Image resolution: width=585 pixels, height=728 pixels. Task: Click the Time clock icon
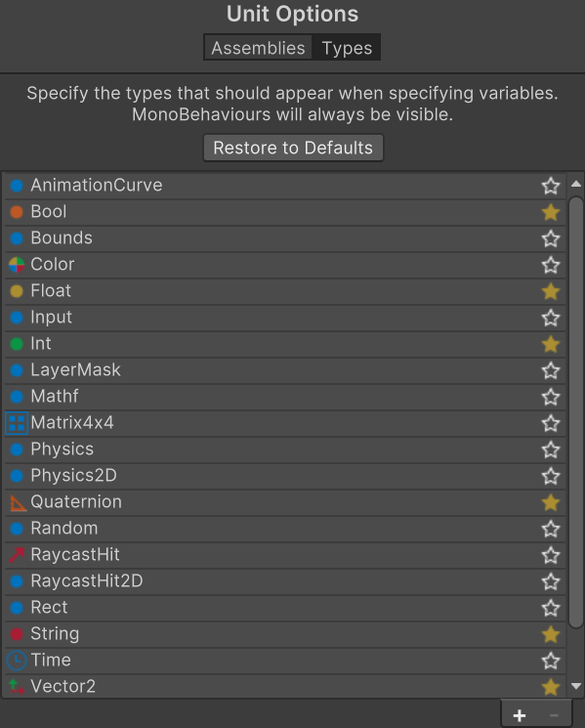[17, 661]
